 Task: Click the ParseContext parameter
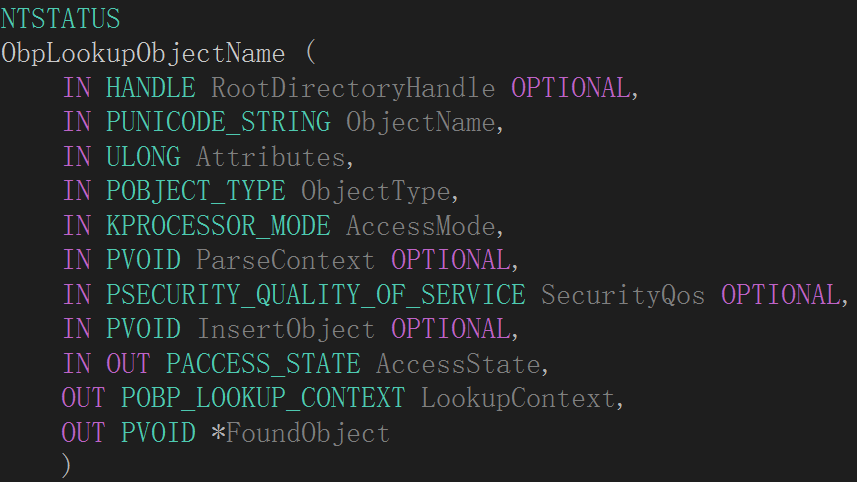pyautogui.click(x=286, y=260)
